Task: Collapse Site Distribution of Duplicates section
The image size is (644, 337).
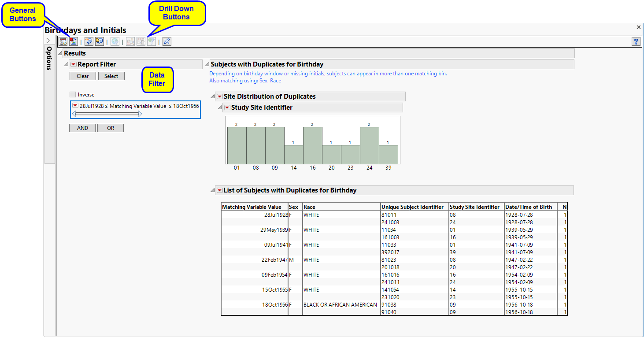Action: (x=213, y=96)
